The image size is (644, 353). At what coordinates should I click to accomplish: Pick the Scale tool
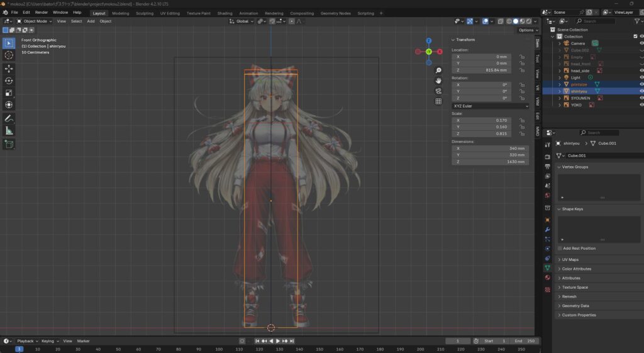coord(9,92)
